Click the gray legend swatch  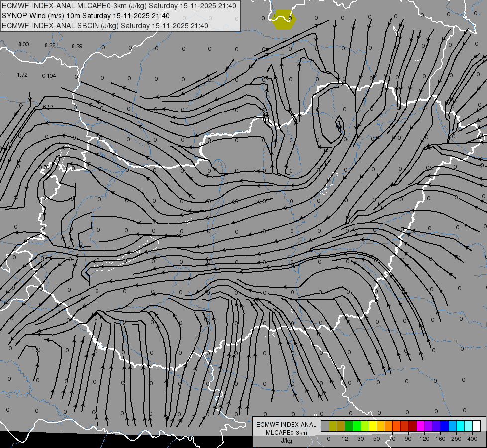[x=325, y=426]
